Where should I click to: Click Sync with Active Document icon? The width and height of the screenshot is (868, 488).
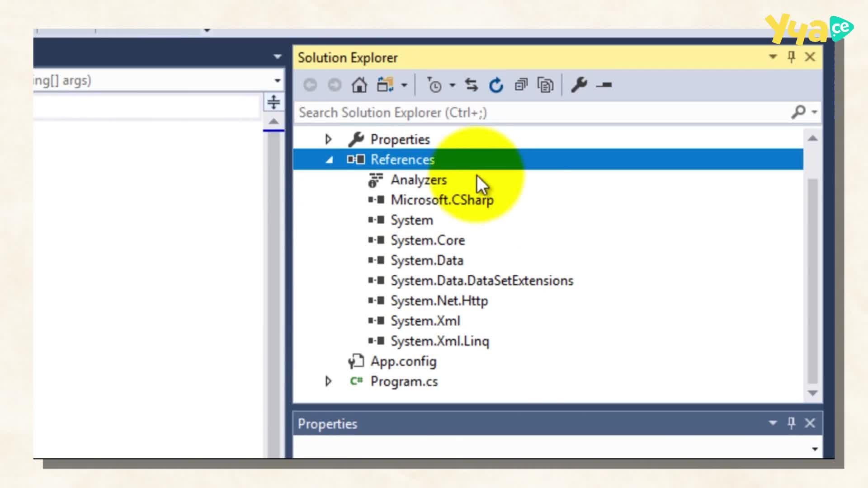[x=472, y=85]
